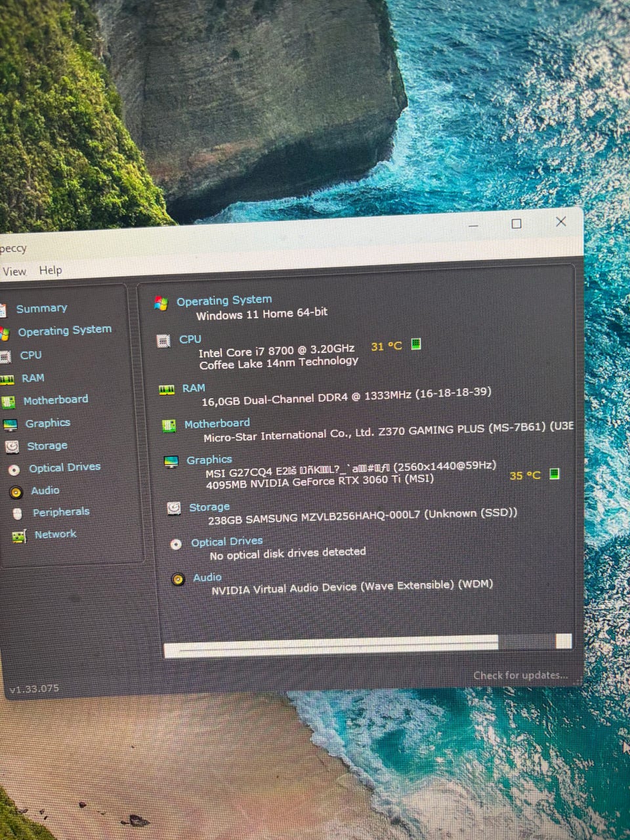The height and width of the screenshot is (840, 630).
Task: Click the sidebar Network icon
Action: tap(19, 537)
